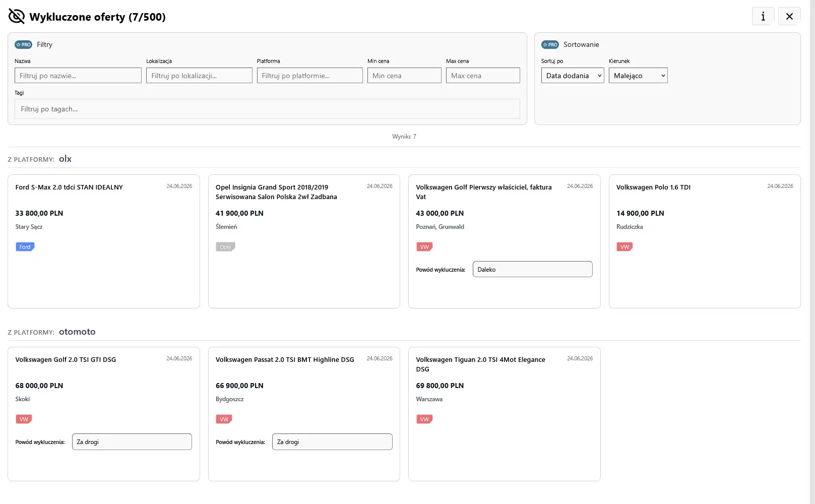Image resolution: width=815 pixels, height=504 pixels.
Task: Click the price 14 900,00 PLN
Action: tap(640, 213)
